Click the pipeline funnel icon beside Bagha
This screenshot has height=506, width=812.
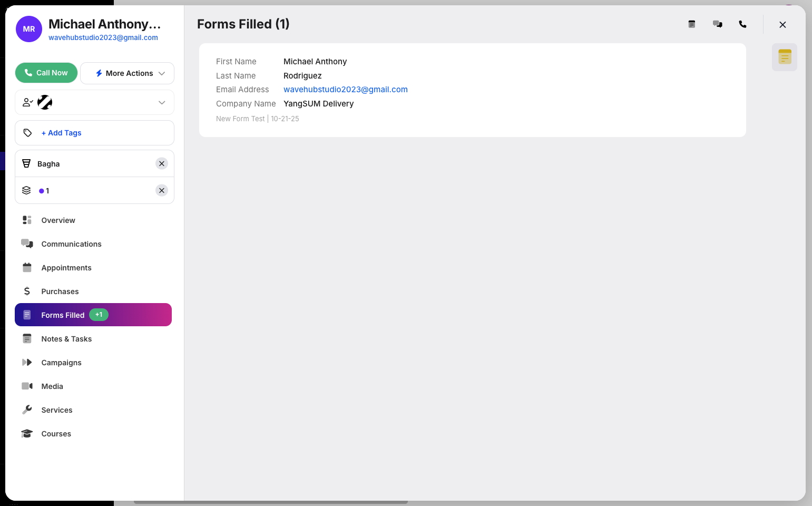(26, 163)
